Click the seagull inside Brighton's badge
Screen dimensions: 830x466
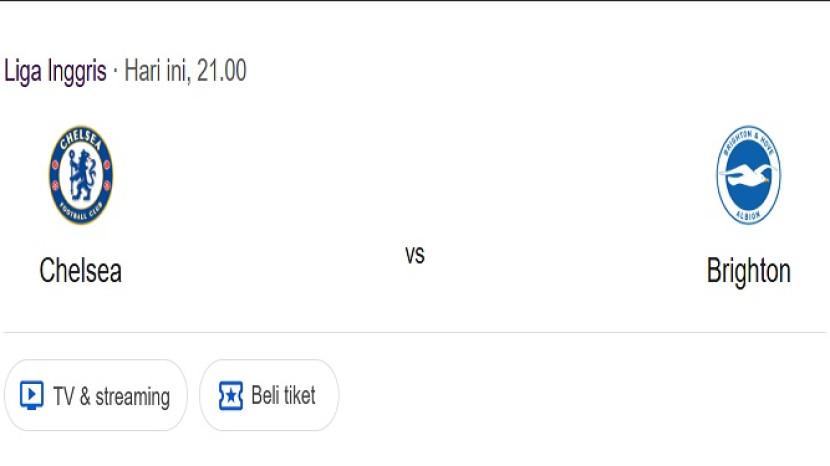pyautogui.click(x=748, y=179)
